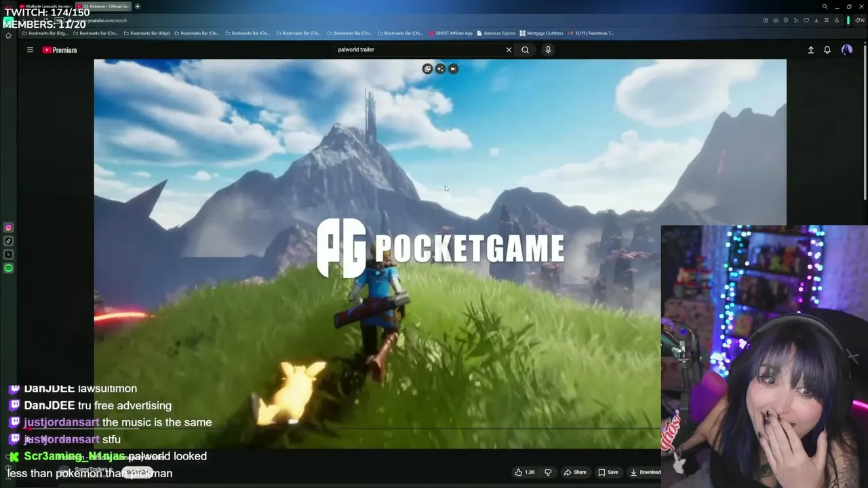Image resolution: width=868 pixels, height=488 pixels.
Task: Open the 'Bookmarks Bar (Edge)' folder
Action: pyautogui.click(x=147, y=33)
